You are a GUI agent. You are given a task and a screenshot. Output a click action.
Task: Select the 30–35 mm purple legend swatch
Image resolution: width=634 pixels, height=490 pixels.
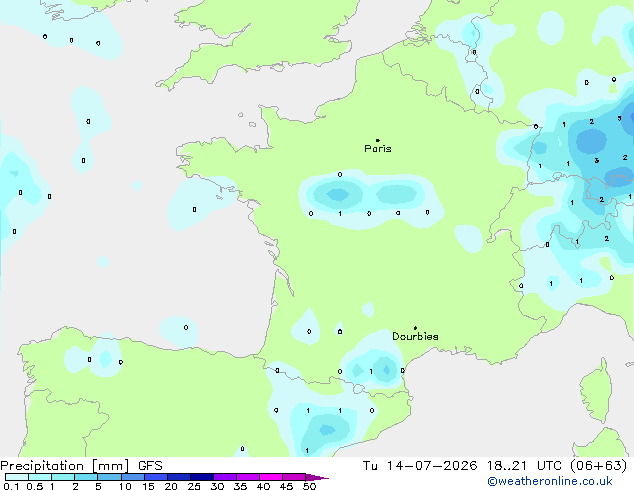click(x=224, y=477)
